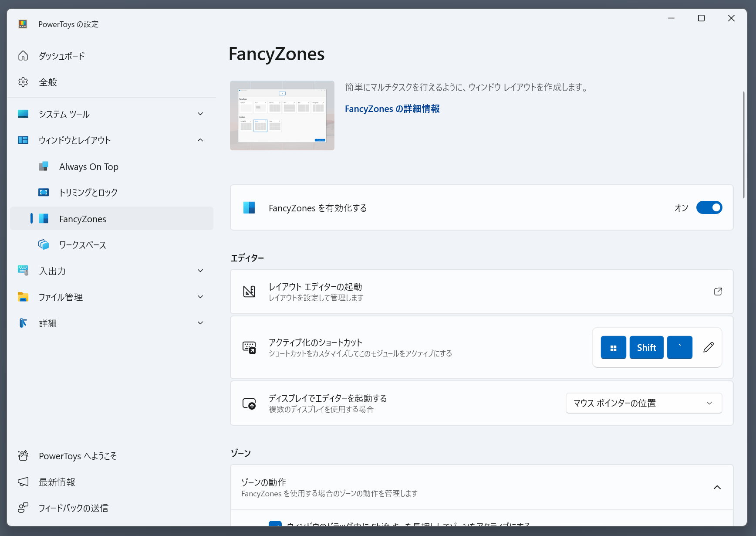Open the マウス ポインターの位置 dropdown
The height and width of the screenshot is (536, 756).
pos(644,403)
